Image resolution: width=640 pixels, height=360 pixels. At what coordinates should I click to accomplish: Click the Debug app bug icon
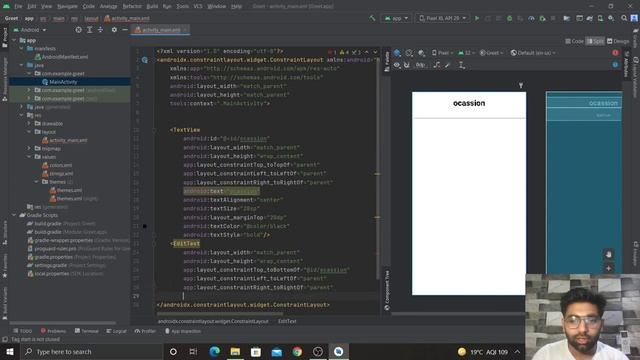[509, 18]
